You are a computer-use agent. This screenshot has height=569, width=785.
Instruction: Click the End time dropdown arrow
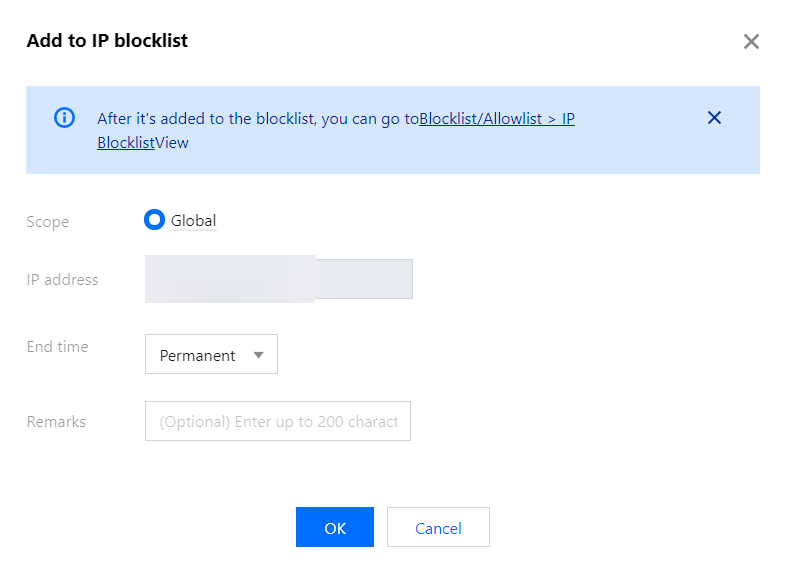point(258,355)
